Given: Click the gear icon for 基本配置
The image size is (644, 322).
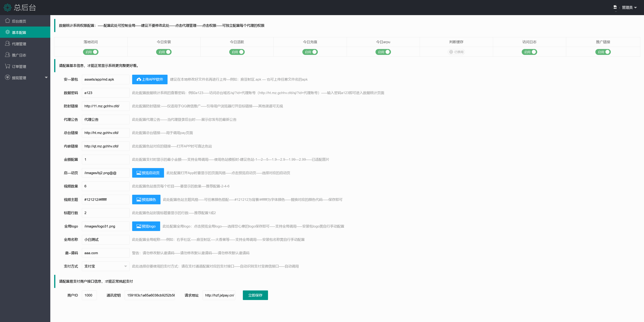Looking at the screenshot, I should tap(8, 32).
